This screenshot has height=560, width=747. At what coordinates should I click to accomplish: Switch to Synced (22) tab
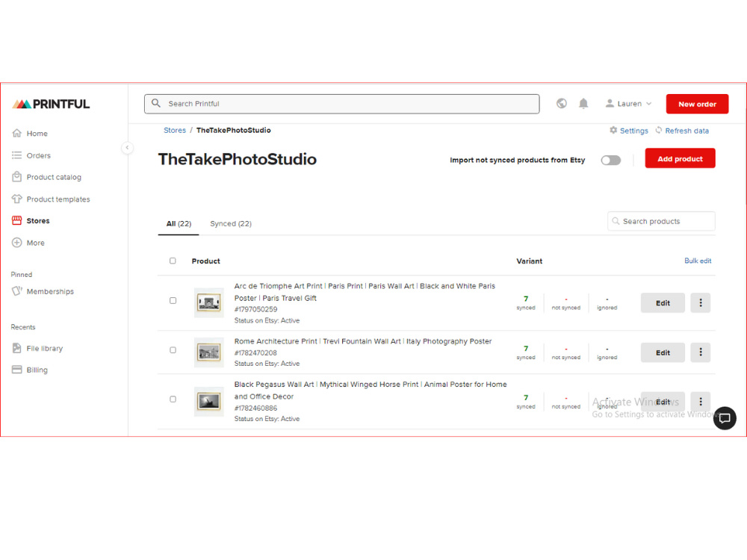pyautogui.click(x=231, y=224)
